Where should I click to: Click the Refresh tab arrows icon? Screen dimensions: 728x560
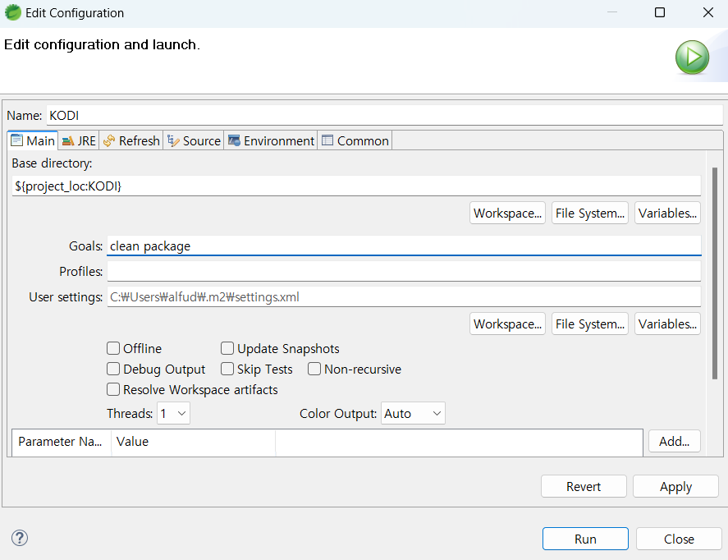pos(109,140)
